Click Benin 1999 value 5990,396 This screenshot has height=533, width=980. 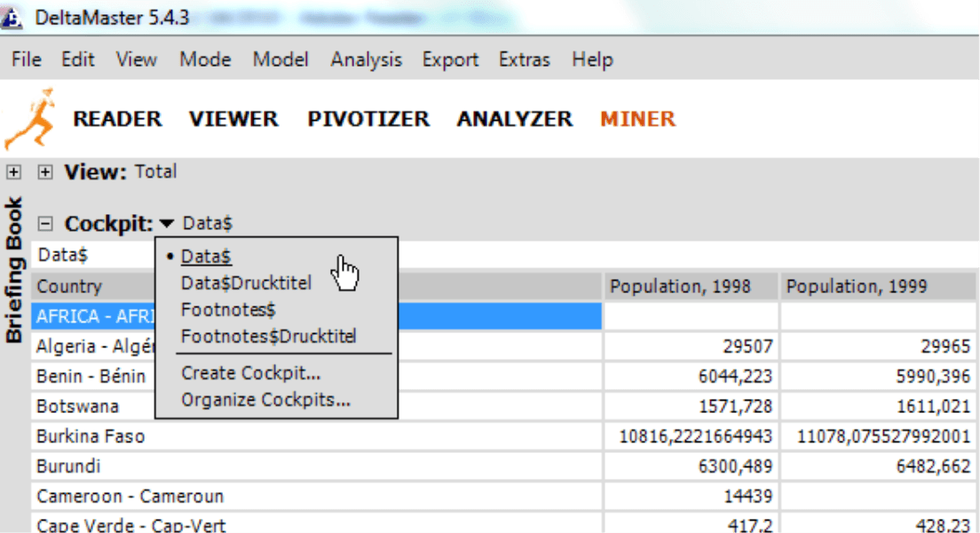933,376
